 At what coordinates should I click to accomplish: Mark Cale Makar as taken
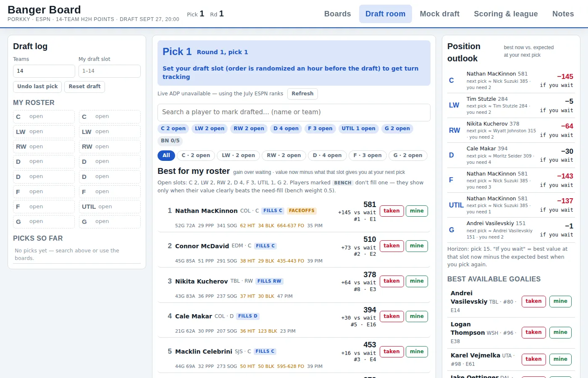pos(391,316)
